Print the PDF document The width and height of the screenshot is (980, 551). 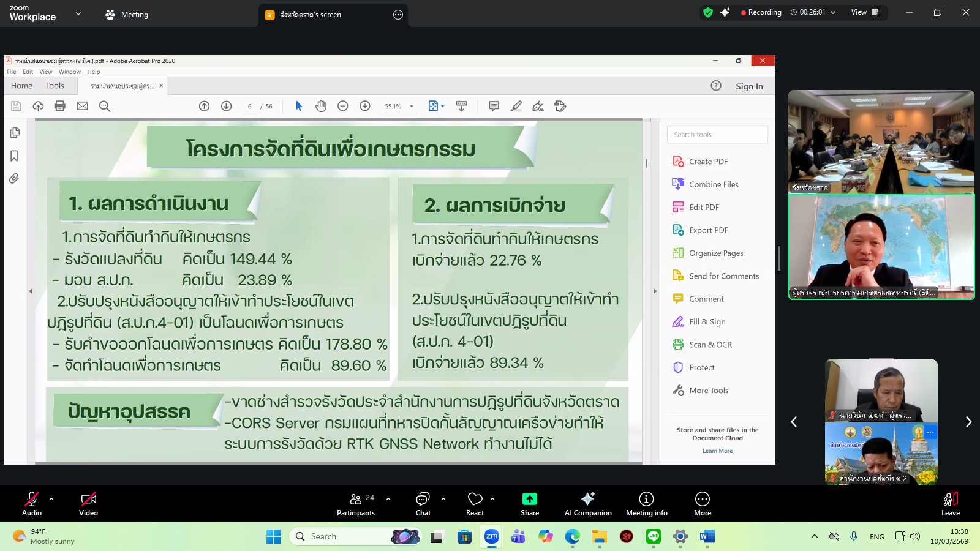(59, 106)
